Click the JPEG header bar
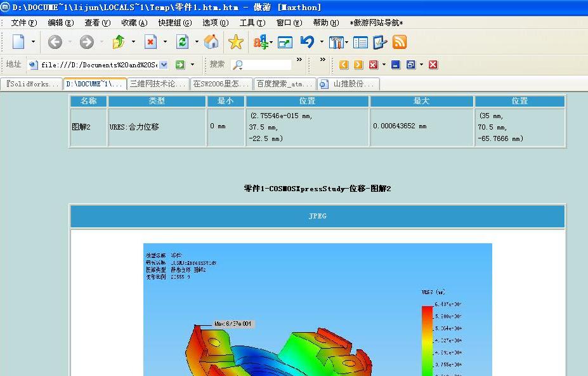 (x=317, y=216)
